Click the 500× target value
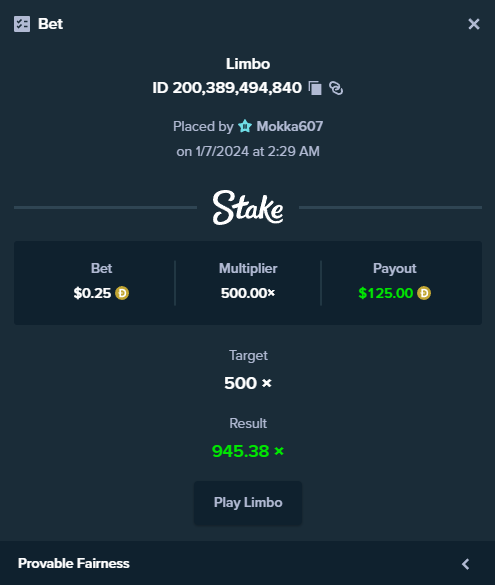 (248, 383)
